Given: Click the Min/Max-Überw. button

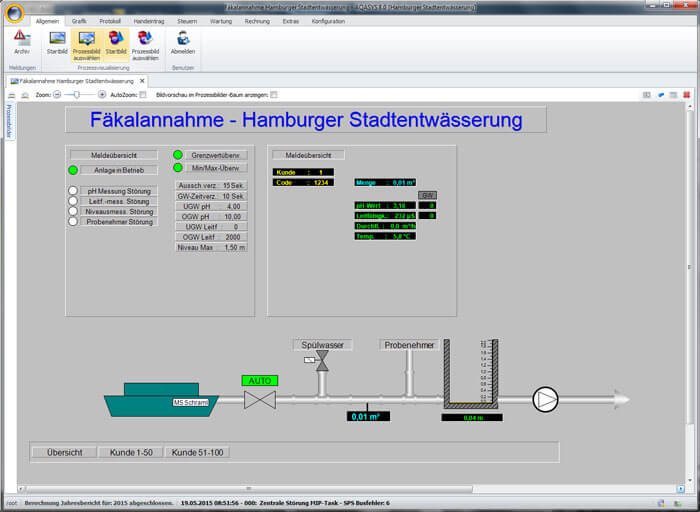Looking at the screenshot, I should point(216,168).
